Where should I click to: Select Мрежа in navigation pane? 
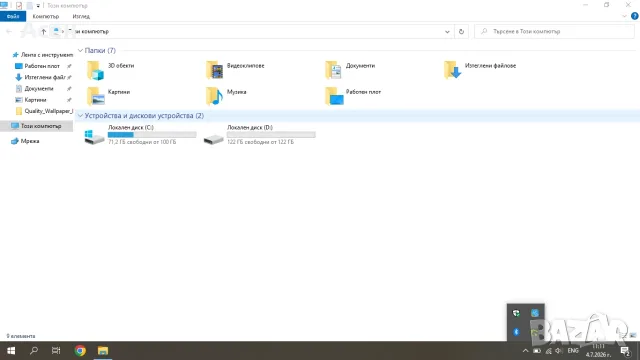click(x=25, y=141)
